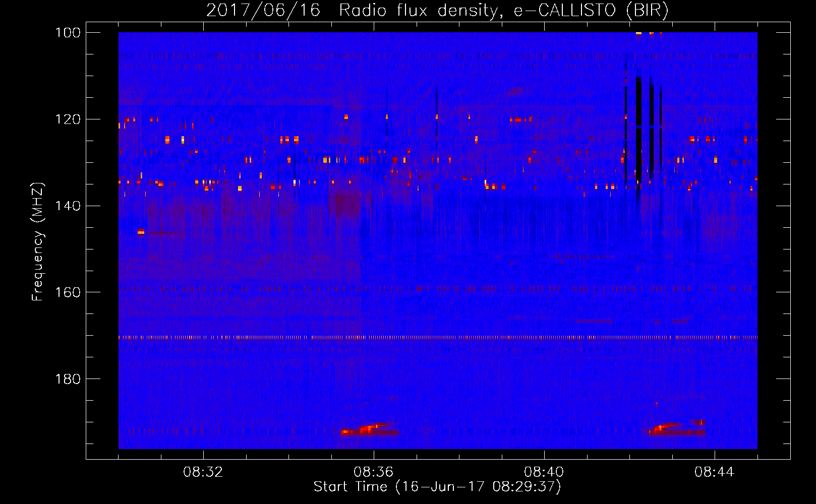Click the 140 frequency tick label
The image size is (816, 504).
point(69,206)
